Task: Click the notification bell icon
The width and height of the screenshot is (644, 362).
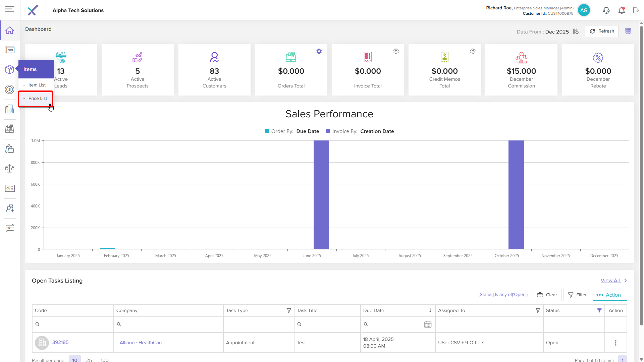Action: pyautogui.click(x=622, y=10)
